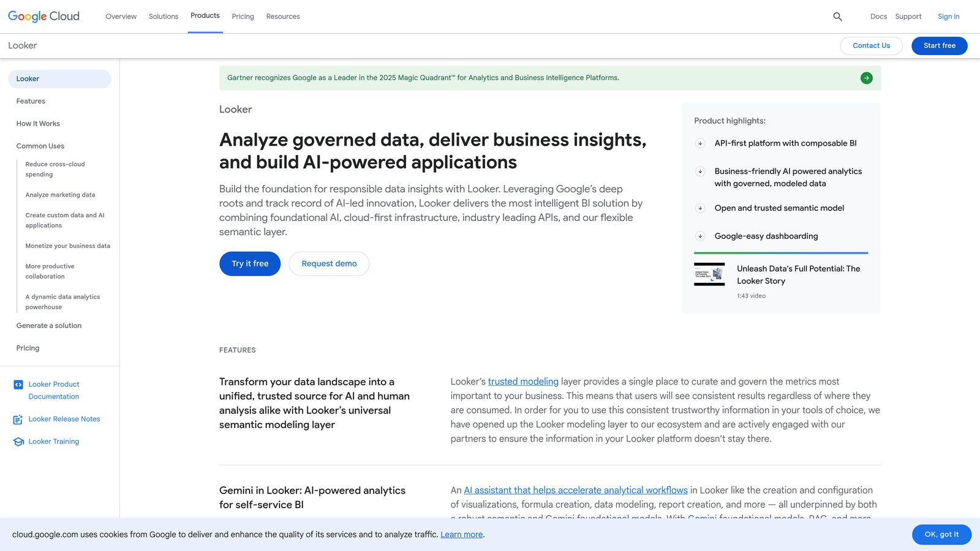Image resolution: width=980 pixels, height=551 pixels.
Task: Expand API-first platform highlight arrow
Action: coord(700,143)
